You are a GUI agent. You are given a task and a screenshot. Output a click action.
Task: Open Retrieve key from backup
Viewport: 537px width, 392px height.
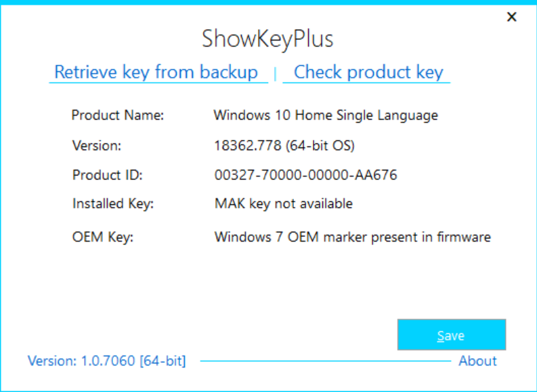coord(156,72)
